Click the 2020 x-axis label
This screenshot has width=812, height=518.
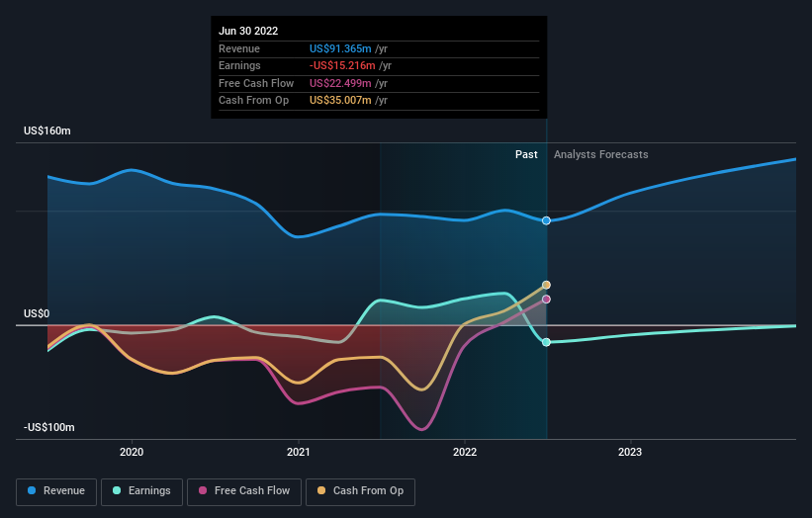(132, 452)
